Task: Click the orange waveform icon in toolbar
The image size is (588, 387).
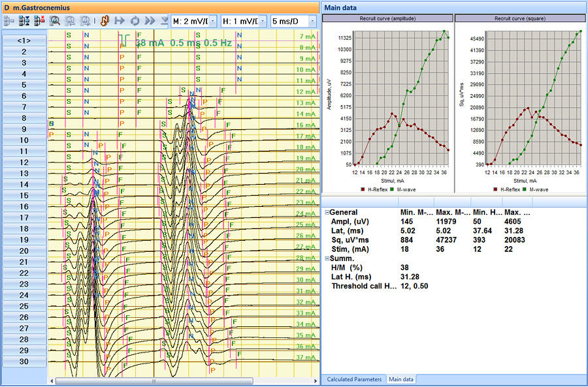Action: [x=104, y=21]
